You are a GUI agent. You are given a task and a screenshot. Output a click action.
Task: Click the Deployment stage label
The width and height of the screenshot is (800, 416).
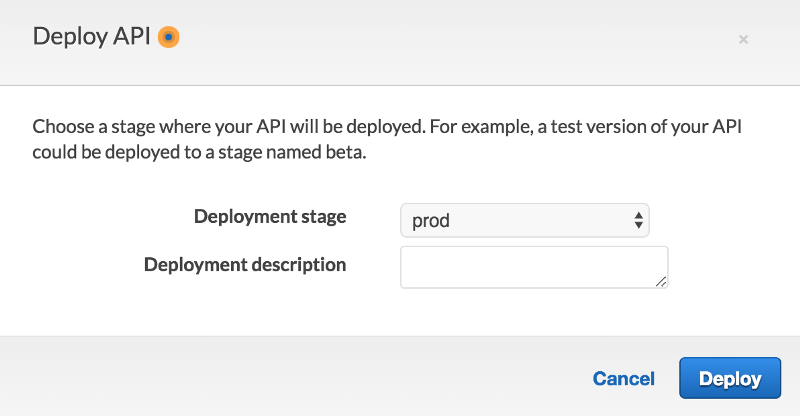coord(270,216)
